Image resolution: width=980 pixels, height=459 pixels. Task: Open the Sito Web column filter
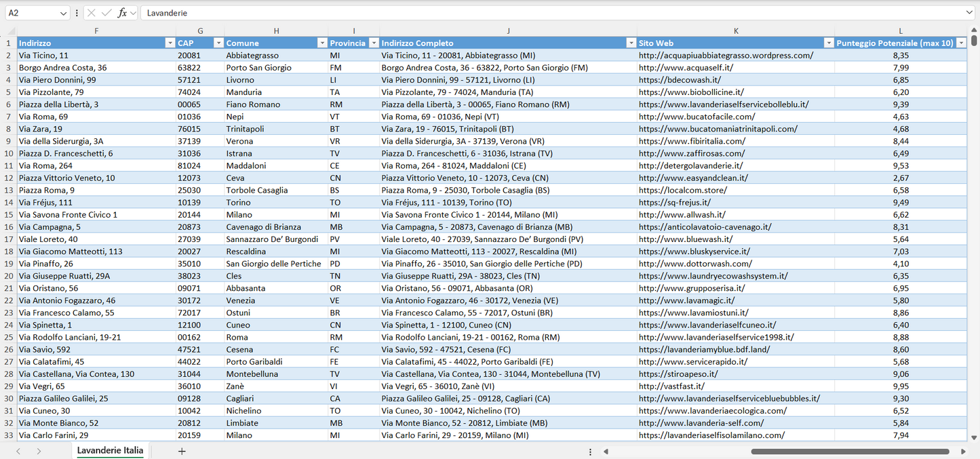tap(829, 43)
